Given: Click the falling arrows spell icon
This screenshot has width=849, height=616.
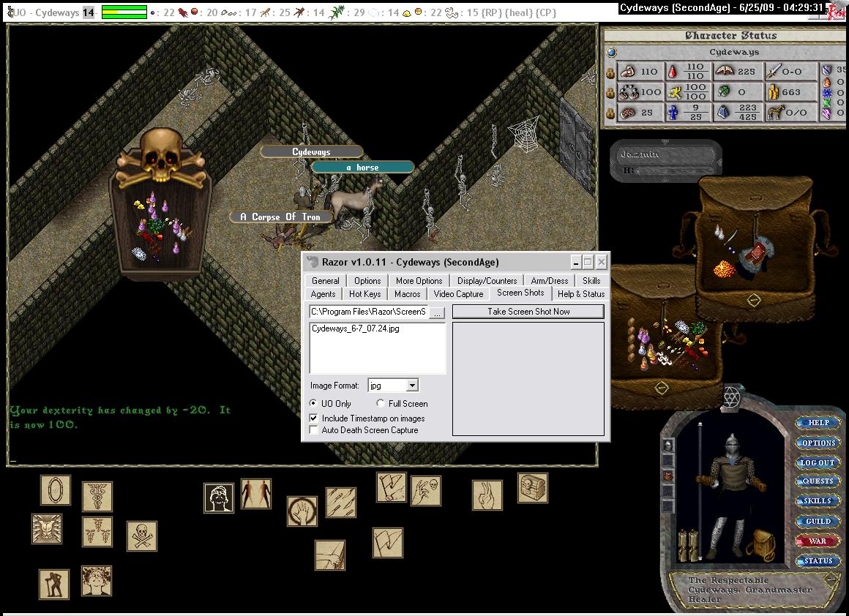Looking at the screenshot, I should pyautogui.click(x=340, y=503).
